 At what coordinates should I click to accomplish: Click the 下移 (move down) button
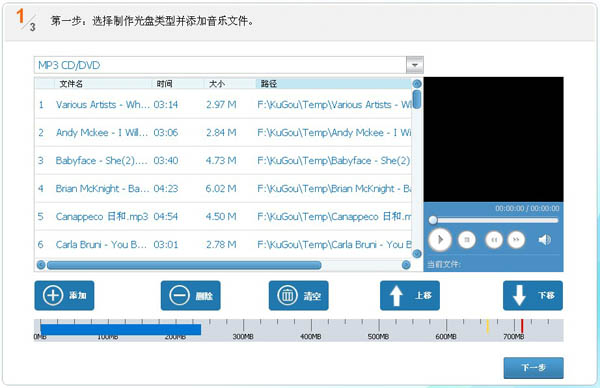point(533,295)
